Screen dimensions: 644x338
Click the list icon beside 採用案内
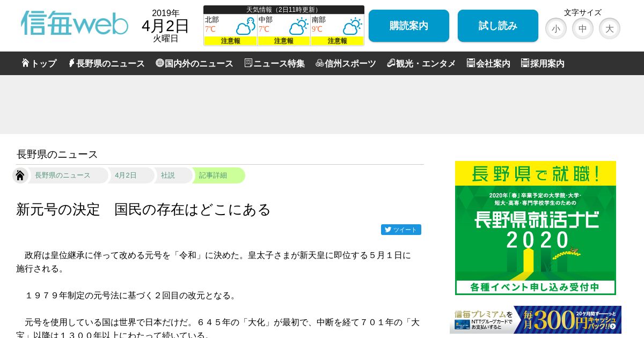pyautogui.click(x=525, y=63)
